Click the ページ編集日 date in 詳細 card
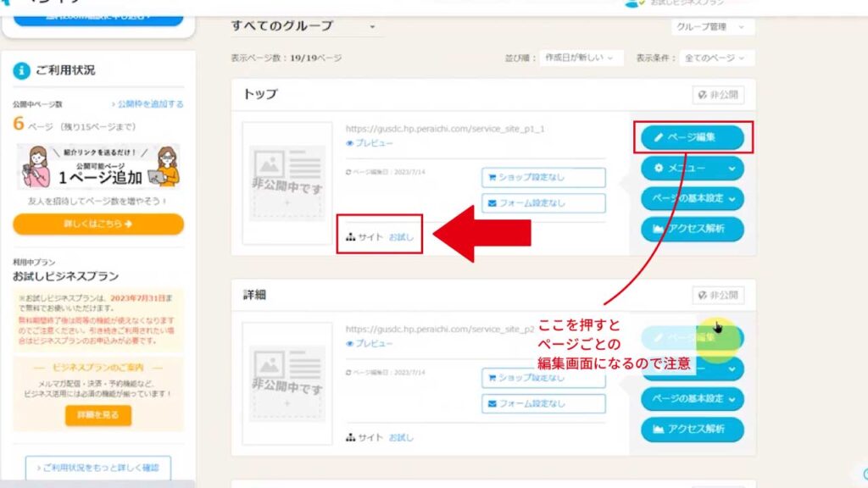 point(386,373)
